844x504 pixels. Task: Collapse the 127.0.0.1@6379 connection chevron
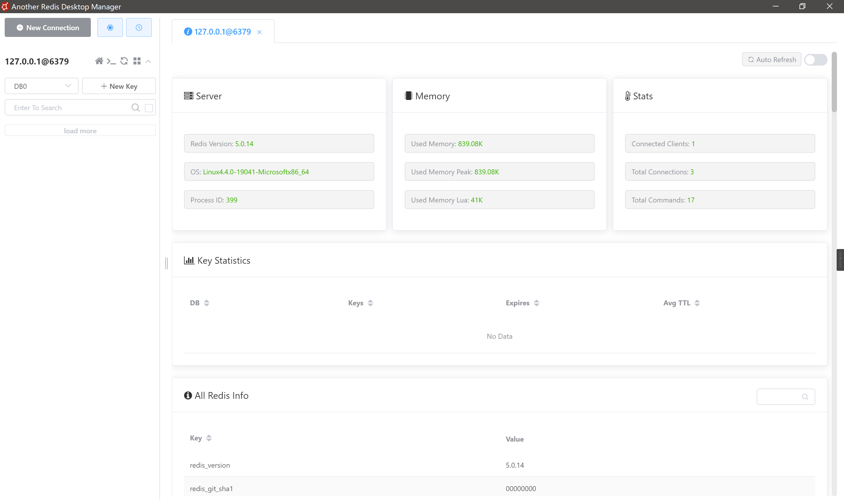pyautogui.click(x=148, y=62)
